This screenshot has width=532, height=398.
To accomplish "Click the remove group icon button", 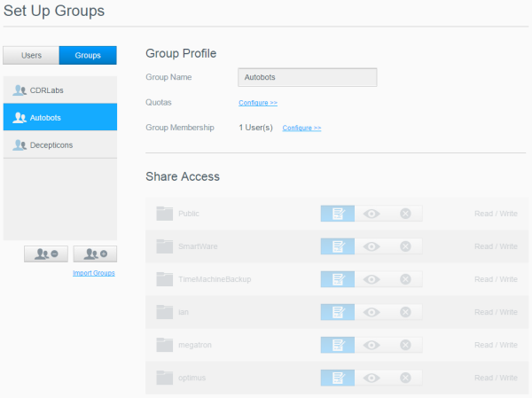I will tap(46, 254).
